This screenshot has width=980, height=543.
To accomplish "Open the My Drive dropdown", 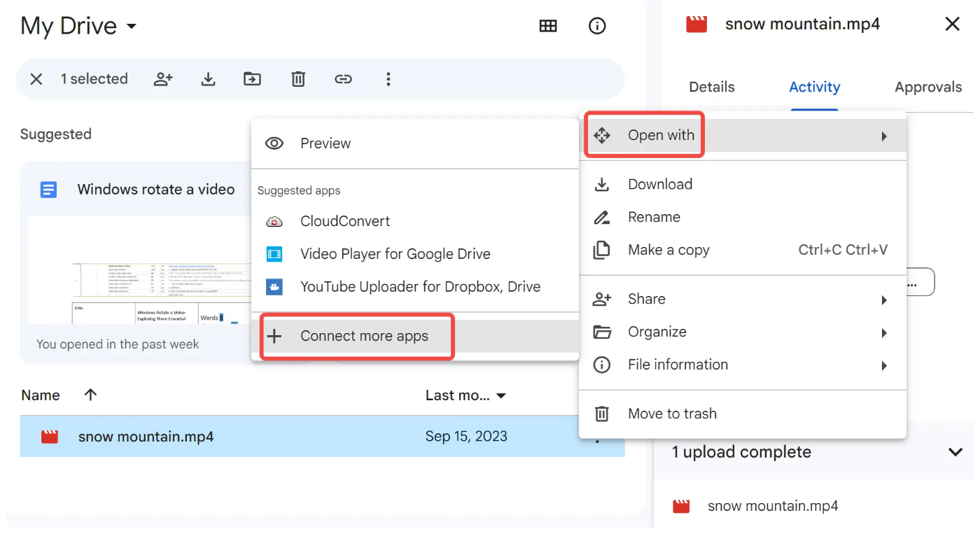I will tap(78, 26).
